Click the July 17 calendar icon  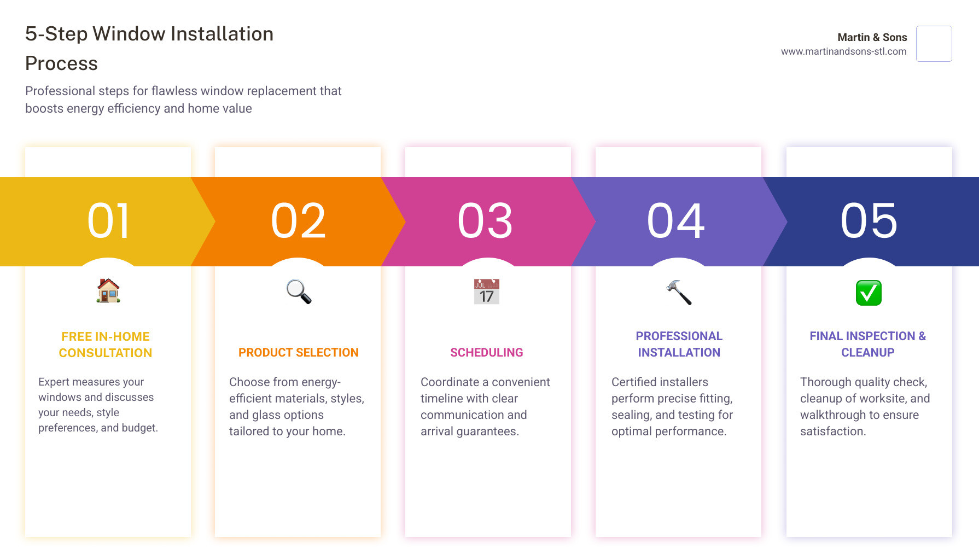point(486,291)
